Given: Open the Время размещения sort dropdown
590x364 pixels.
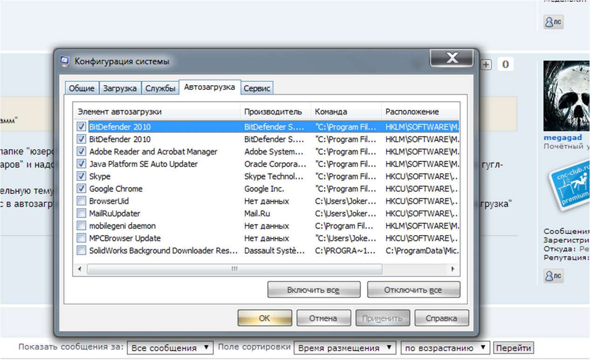Looking at the screenshot, I should point(344,348).
